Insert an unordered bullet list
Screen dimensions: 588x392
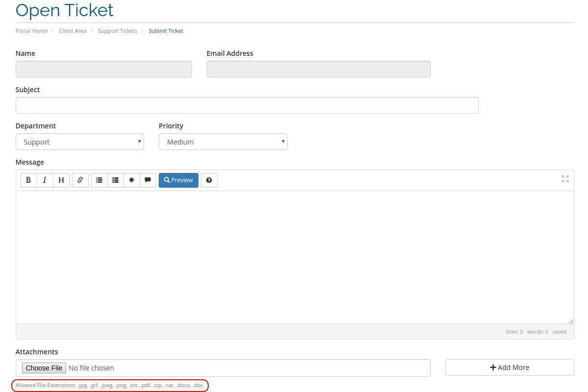[x=99, y=180]
